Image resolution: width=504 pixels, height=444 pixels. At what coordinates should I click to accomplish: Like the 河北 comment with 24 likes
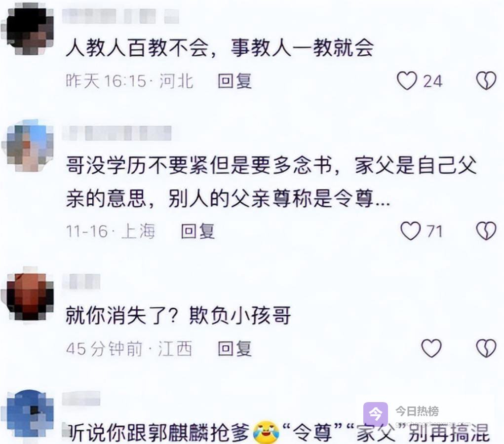point(407,80)
